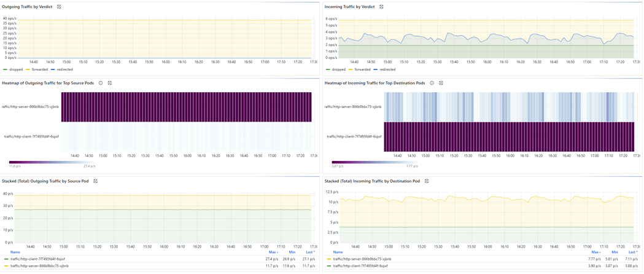Click the dark purple http-server row in Outgoing heatmap

click(x=187, y=107)
